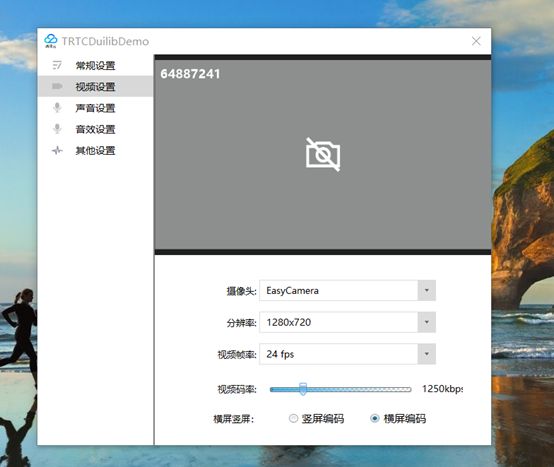Click the 摄像头 label

241,291
